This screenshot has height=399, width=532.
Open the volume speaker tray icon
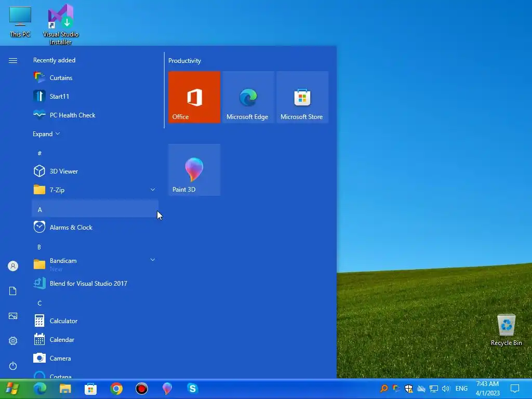[446, 389]
